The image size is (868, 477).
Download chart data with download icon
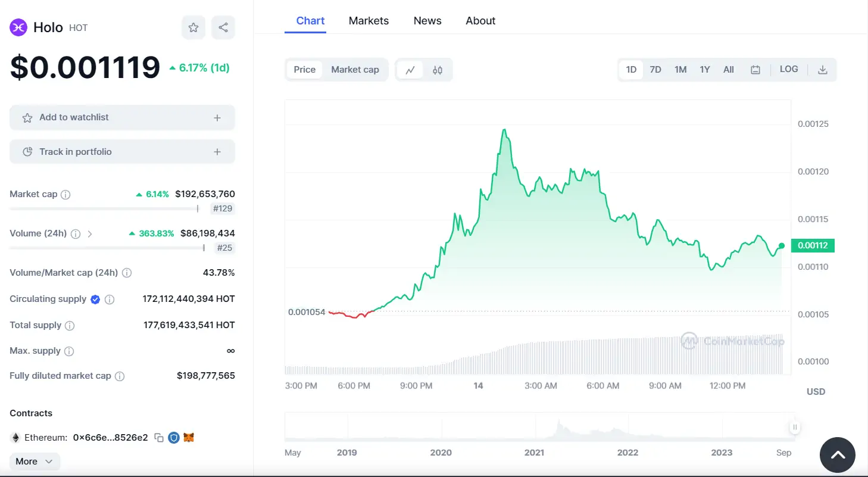point(823,70)
